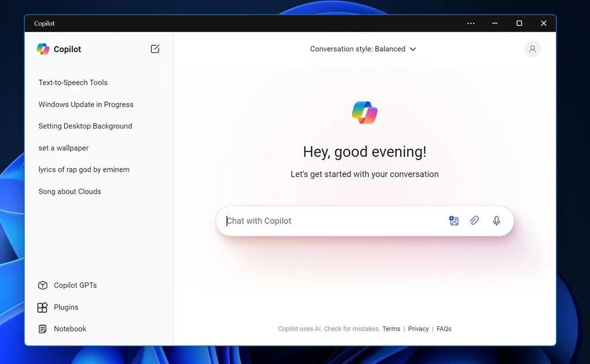The width and height of the screenshot is (590, 364).
Task: Click the Notebook icon in sidebar
Action: click(x=43, y=329)
